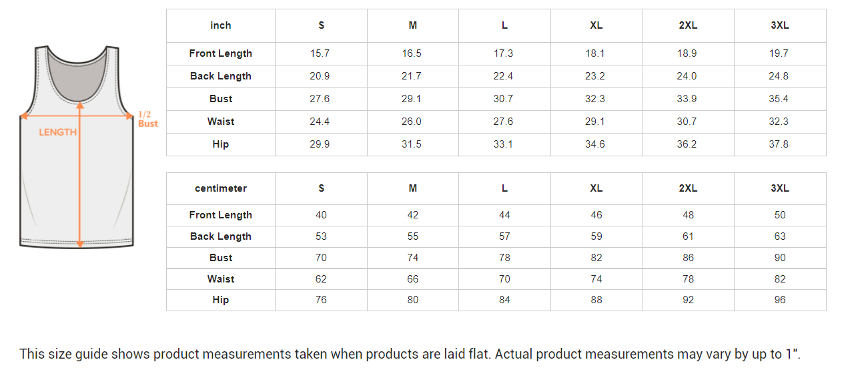Click the orange "1/2 Bust" diagram label
The height and width of the screenshot is (370, 868).
(148, 119)
